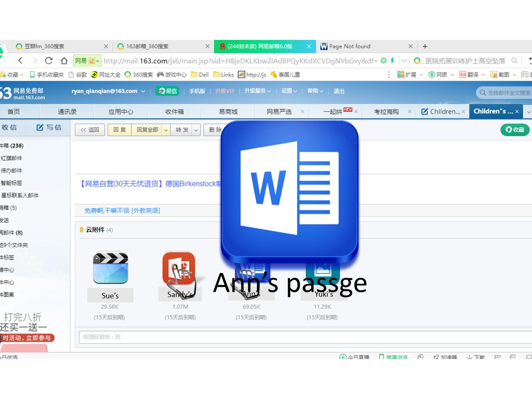Click the 返回 back button
This screenshot has width=532, height=399.
pyautogui.click(x=90, y=130)
